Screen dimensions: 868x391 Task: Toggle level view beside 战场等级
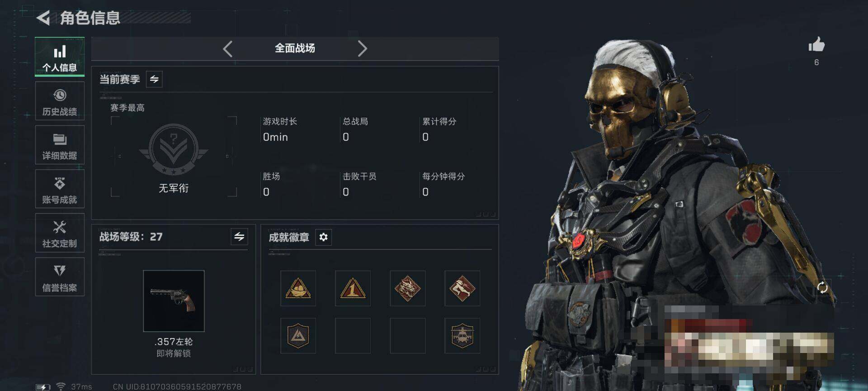(x=239, y=236)
